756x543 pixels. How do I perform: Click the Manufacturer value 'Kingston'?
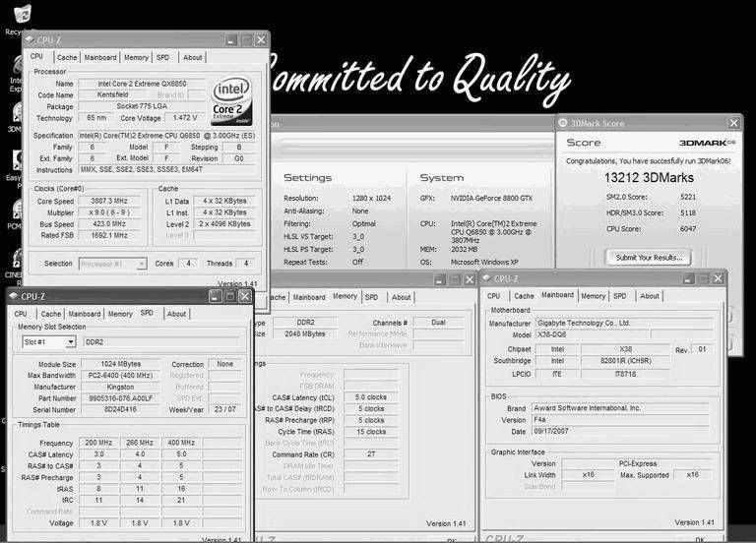click(x=120, y=387)
